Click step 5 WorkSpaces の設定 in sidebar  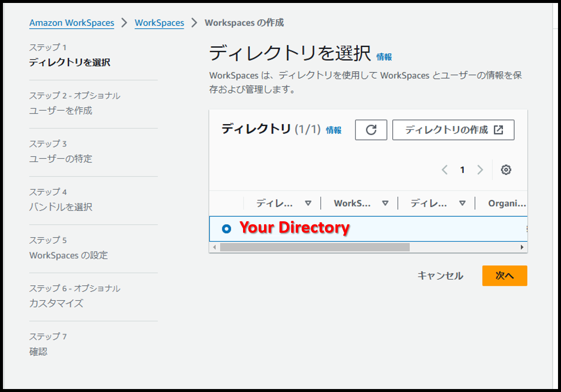pyautogui.click(x=68, y=255)
